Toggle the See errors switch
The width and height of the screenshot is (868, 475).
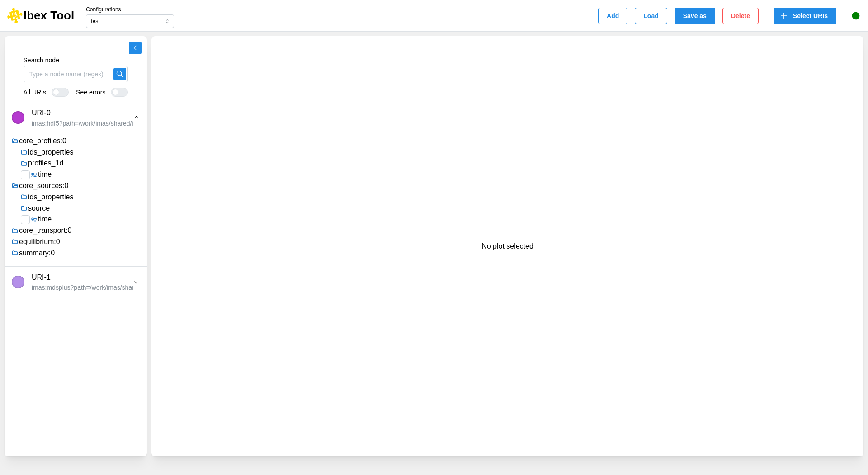[119, 92]
